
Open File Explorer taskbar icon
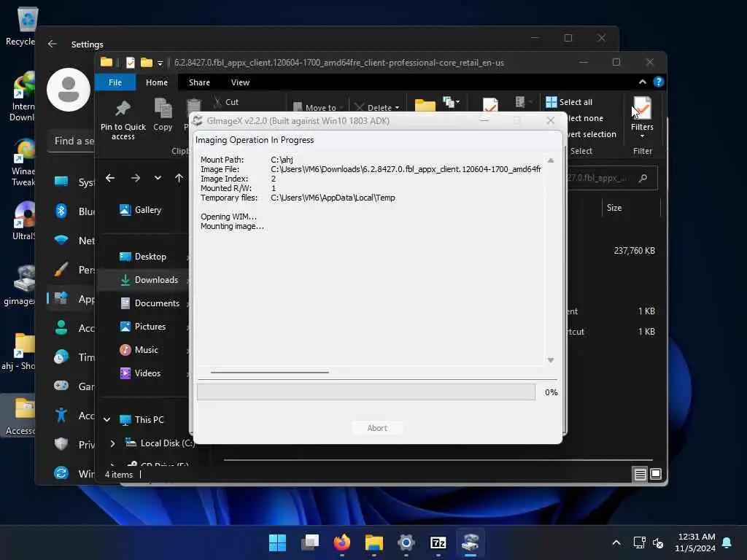click(x=374, y=542)
